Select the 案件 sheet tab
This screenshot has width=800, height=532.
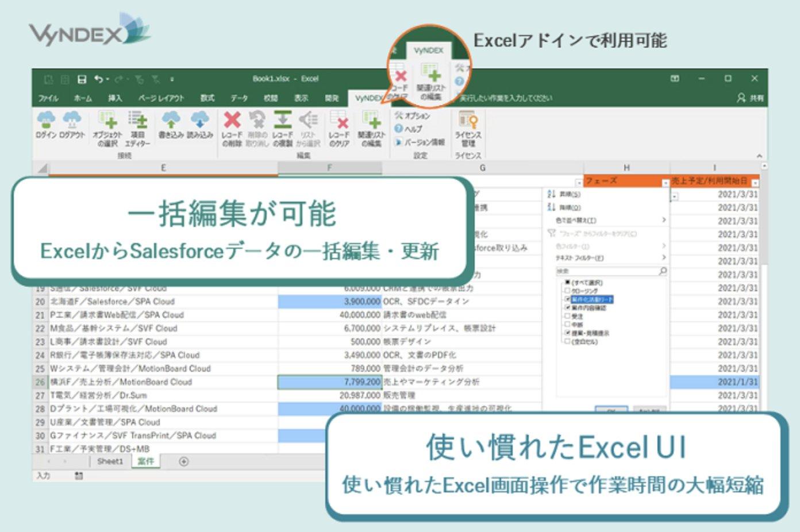coord(146,461)
